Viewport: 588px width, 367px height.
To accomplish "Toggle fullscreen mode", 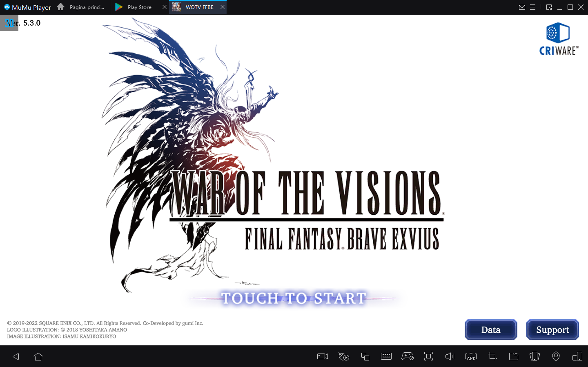I will click(428, 356).
